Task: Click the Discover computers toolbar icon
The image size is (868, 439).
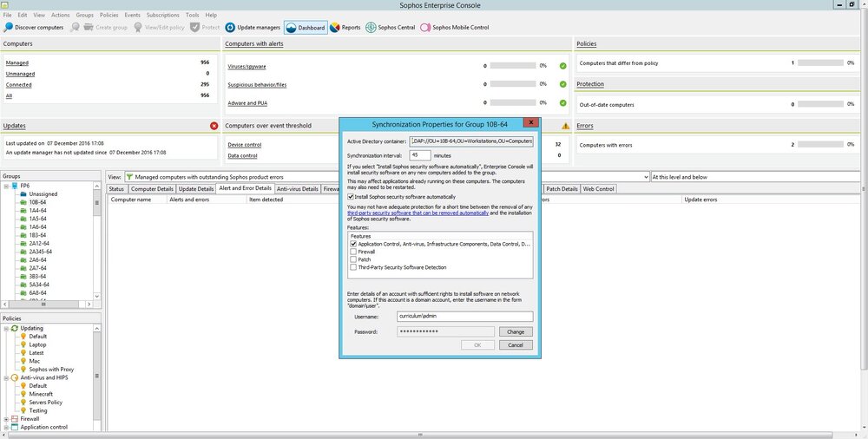Action: point(9,27)
